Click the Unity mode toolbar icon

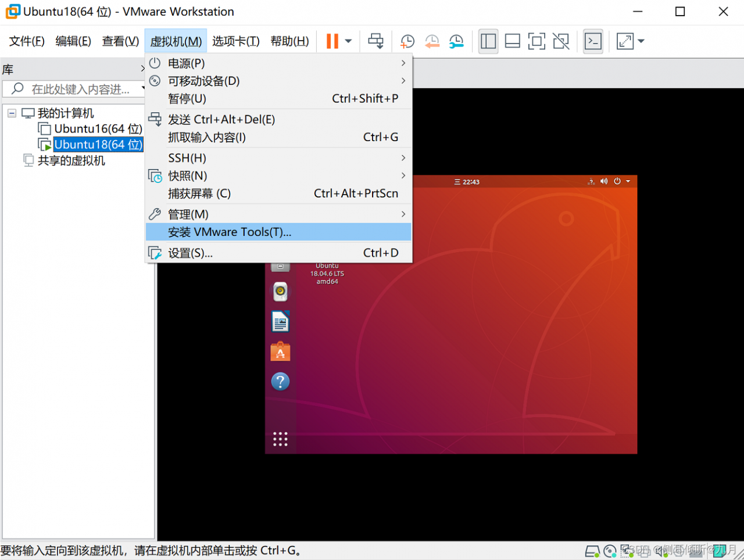(561, 41)
